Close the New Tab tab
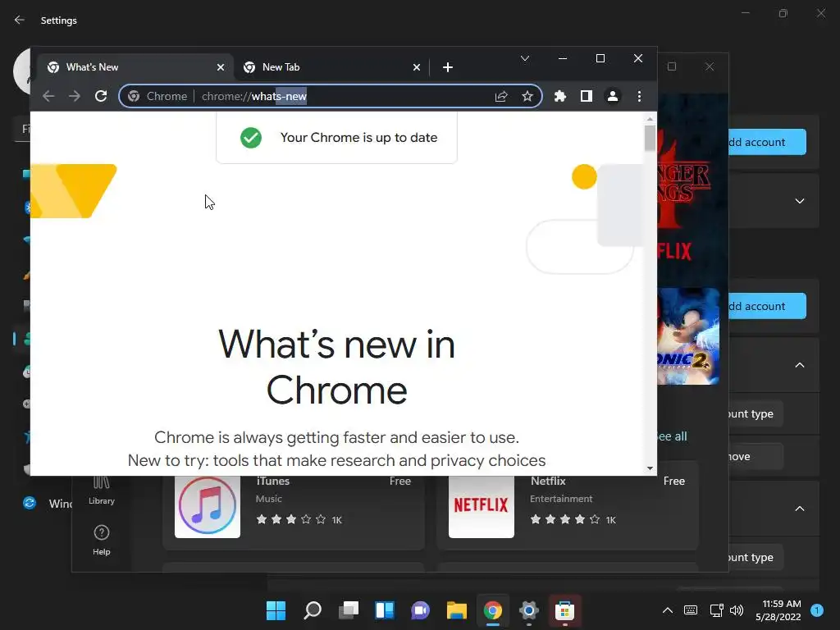 pos(416,67)
